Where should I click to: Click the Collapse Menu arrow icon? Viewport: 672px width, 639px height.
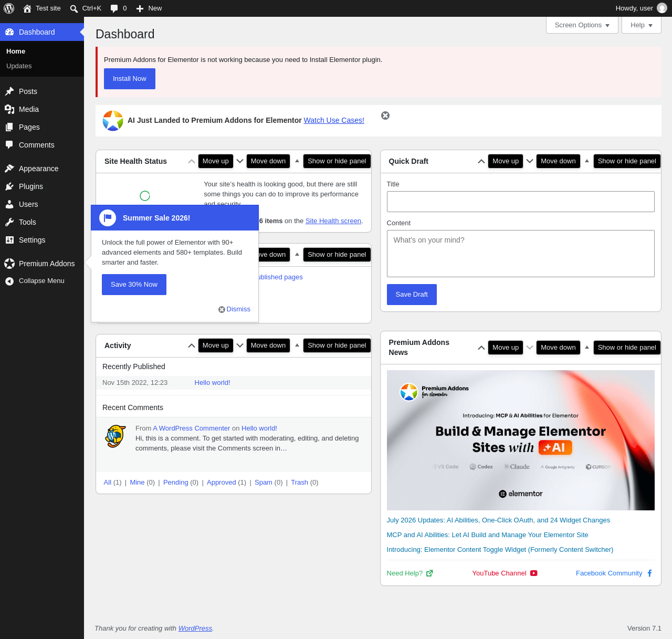[x=9, y=281]
